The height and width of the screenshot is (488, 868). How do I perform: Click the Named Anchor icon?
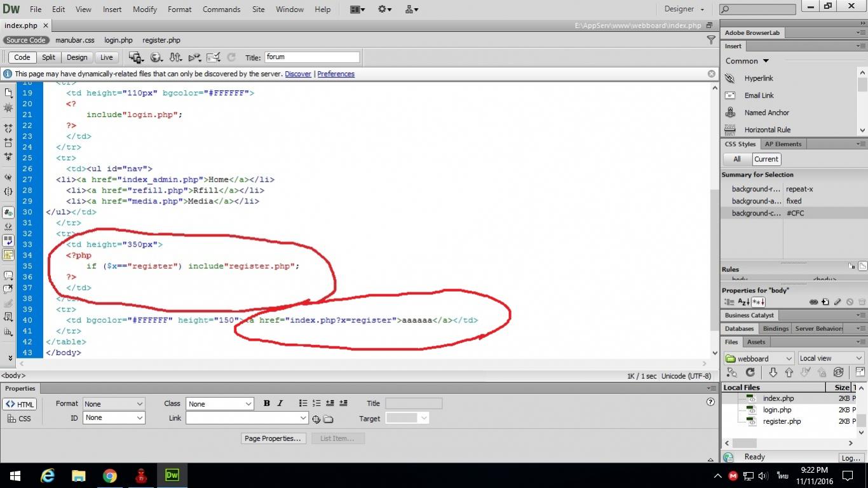point(730,112)
